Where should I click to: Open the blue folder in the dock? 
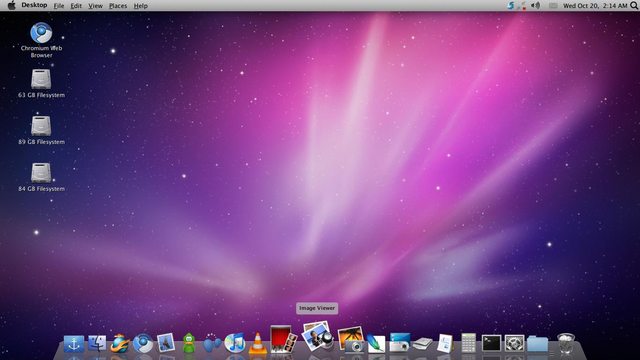point(537,344)
